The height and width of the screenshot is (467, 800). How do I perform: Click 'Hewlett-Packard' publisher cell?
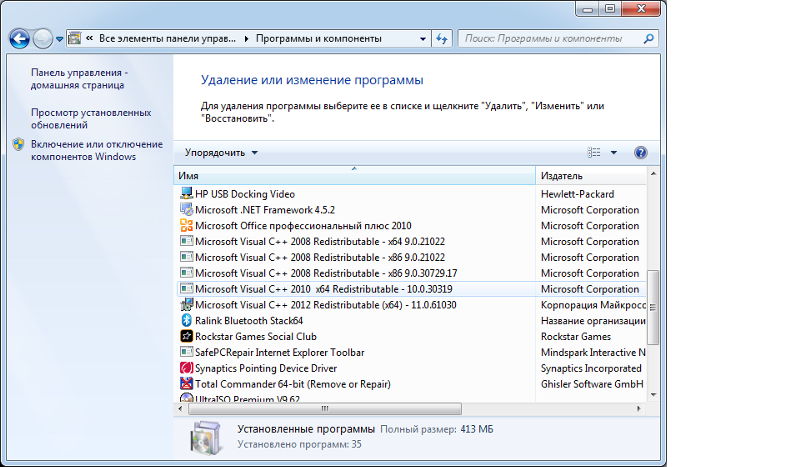(578, 194)
